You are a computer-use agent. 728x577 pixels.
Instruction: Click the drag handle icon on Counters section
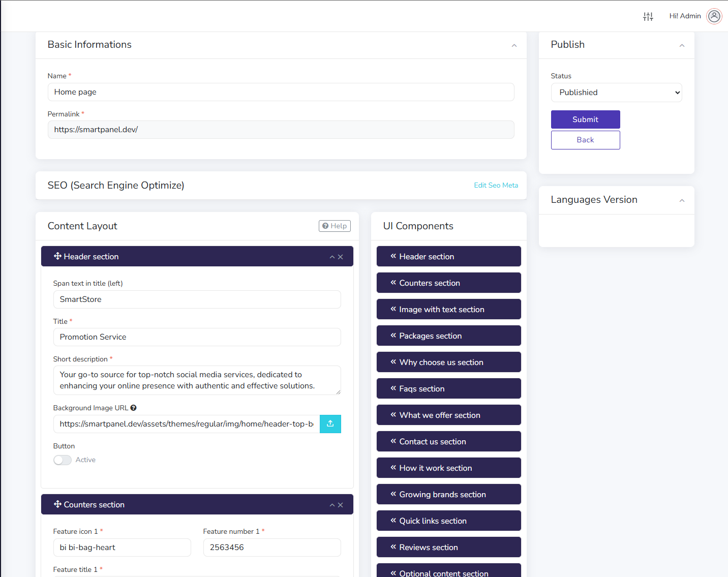click(x=57, y=504)
